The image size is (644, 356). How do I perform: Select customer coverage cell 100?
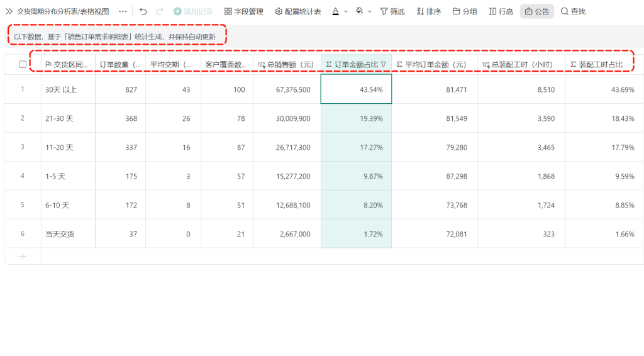tap(227, 89)
